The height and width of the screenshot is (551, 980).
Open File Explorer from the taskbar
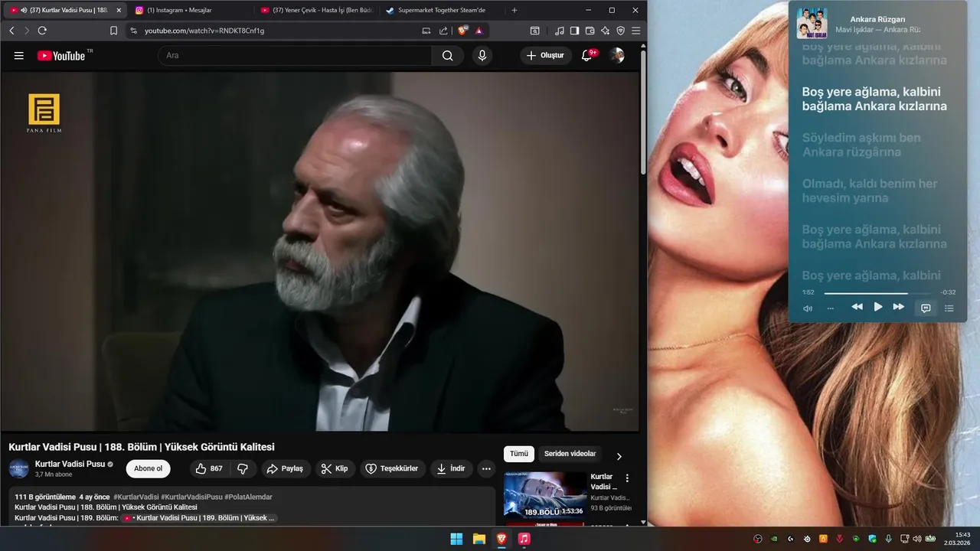coord(479,539)
